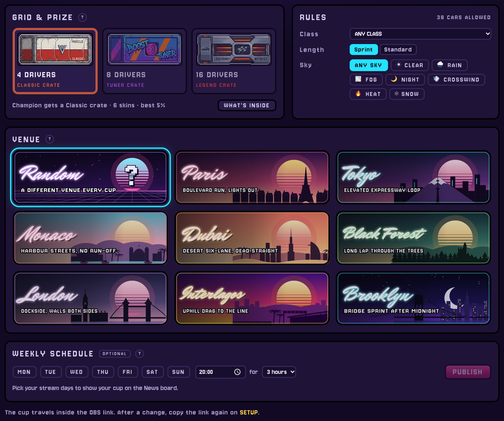Pick the Dubai venue card
The height and width of the screenshot is (421, 504).
(x=252, y=238)
